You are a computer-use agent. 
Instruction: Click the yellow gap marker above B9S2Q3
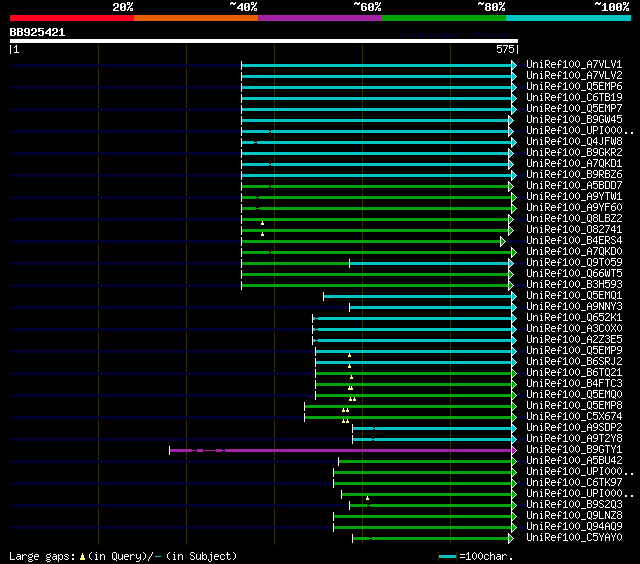click(367, 498)
